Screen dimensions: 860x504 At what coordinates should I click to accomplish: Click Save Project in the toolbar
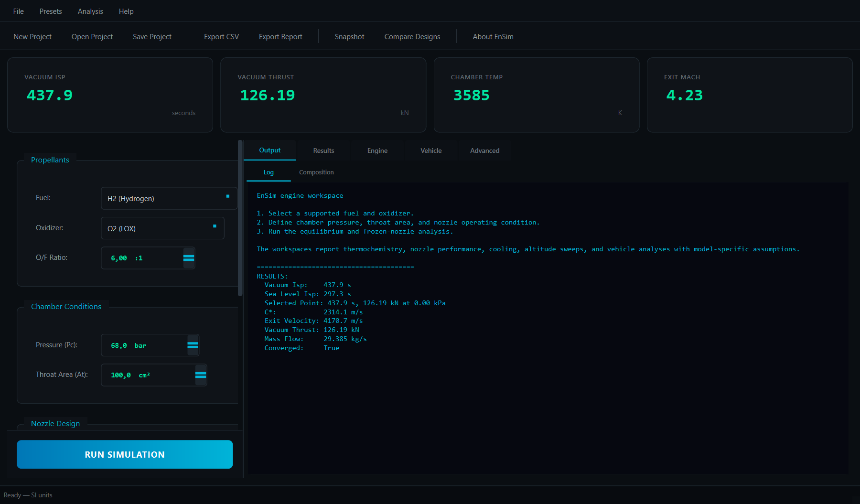pos(152,36)
